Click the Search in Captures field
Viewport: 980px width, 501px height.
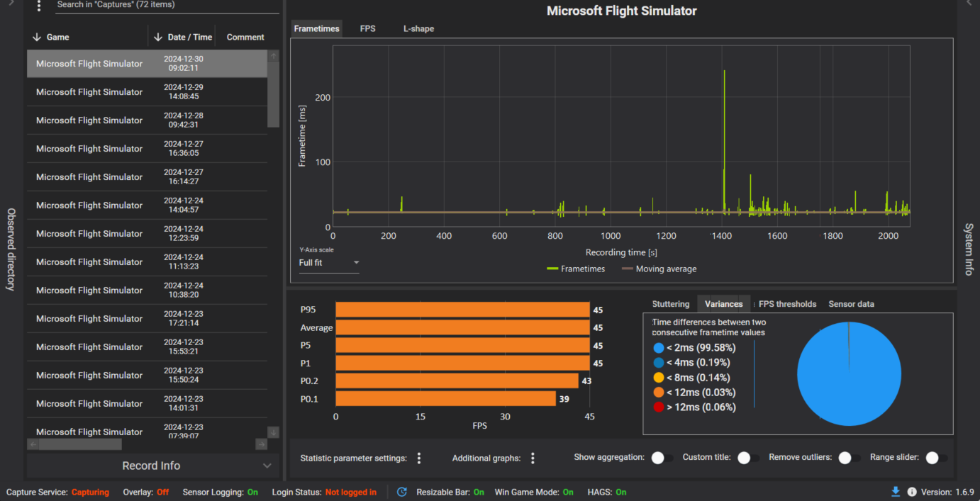coord(167,6)
